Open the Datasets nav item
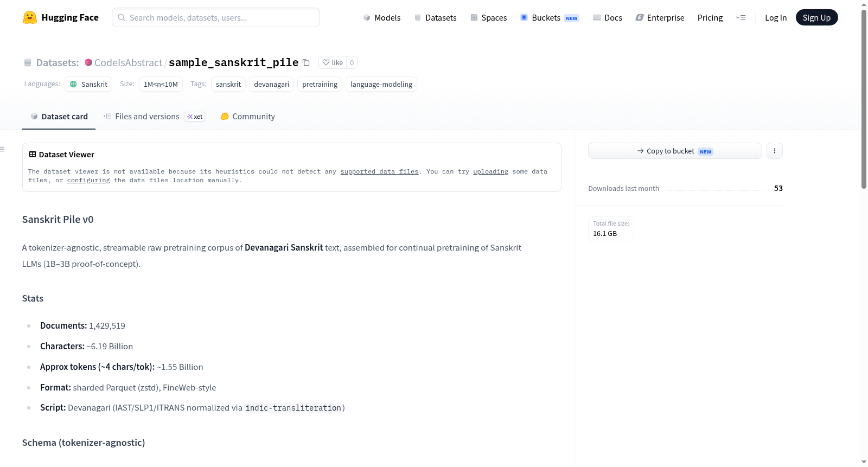 click(435, 17)
